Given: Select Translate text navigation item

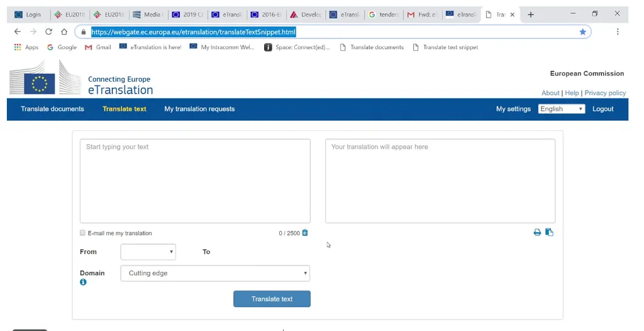Looking at the screenshot, I should (125, 109).
